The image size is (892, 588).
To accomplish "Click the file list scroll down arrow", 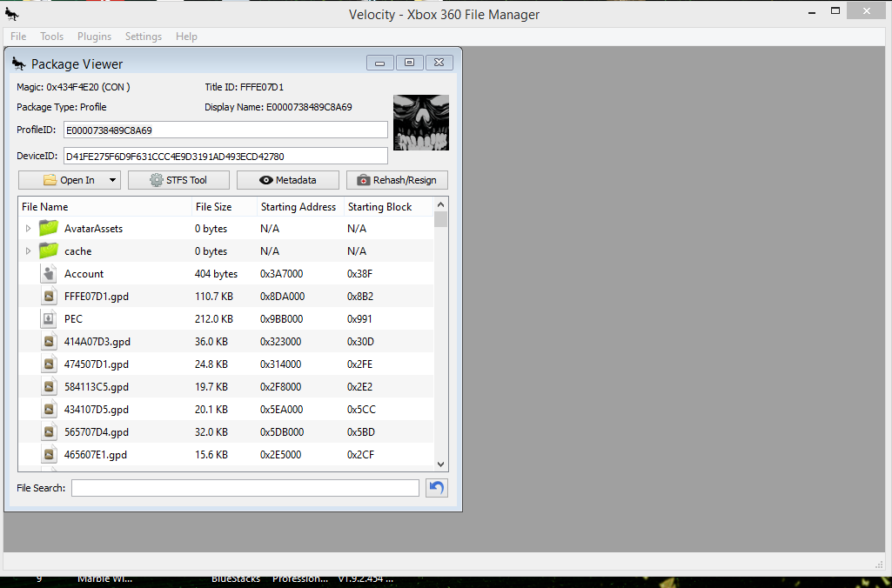I will 441,464.
